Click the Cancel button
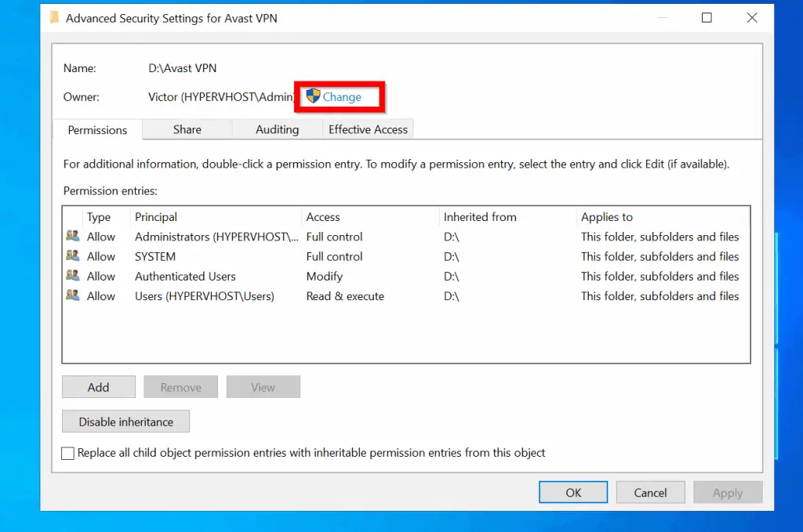Viewport: 803px width, 532px height. tap(650, 492)
